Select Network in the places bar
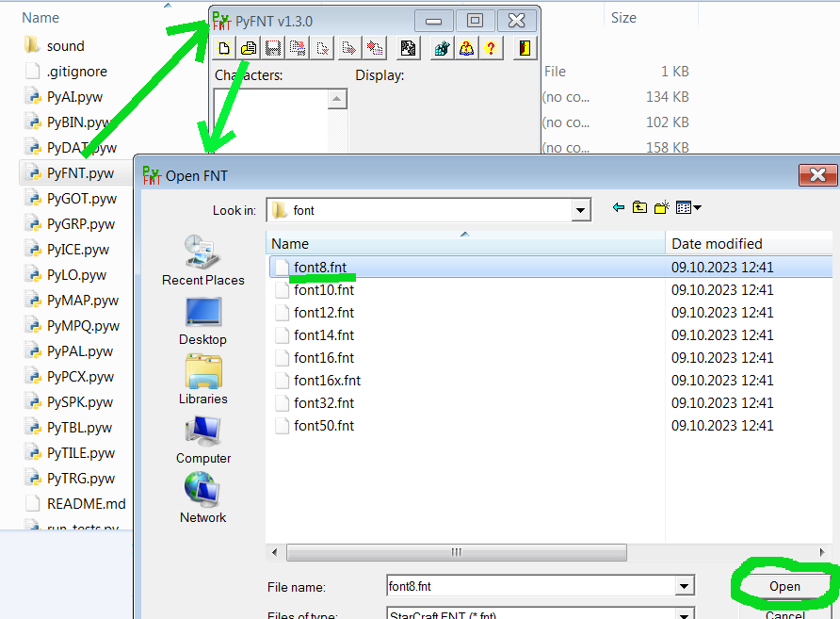 [203, 498]
